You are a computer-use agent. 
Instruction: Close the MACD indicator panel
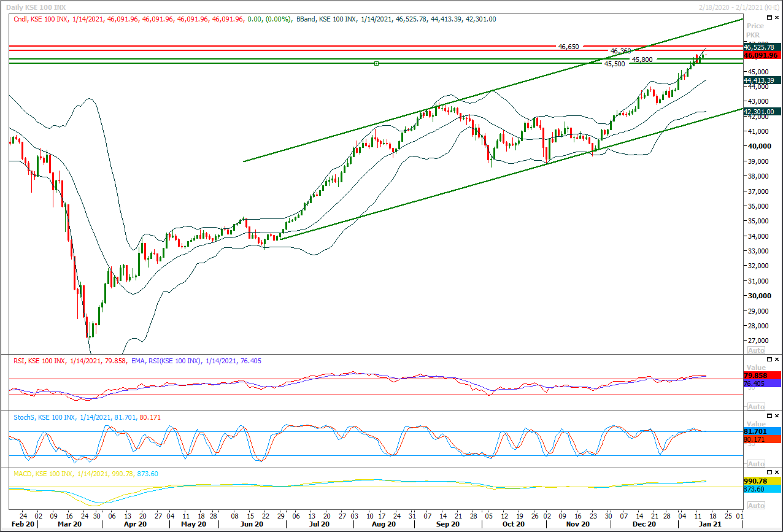[777, 472]
